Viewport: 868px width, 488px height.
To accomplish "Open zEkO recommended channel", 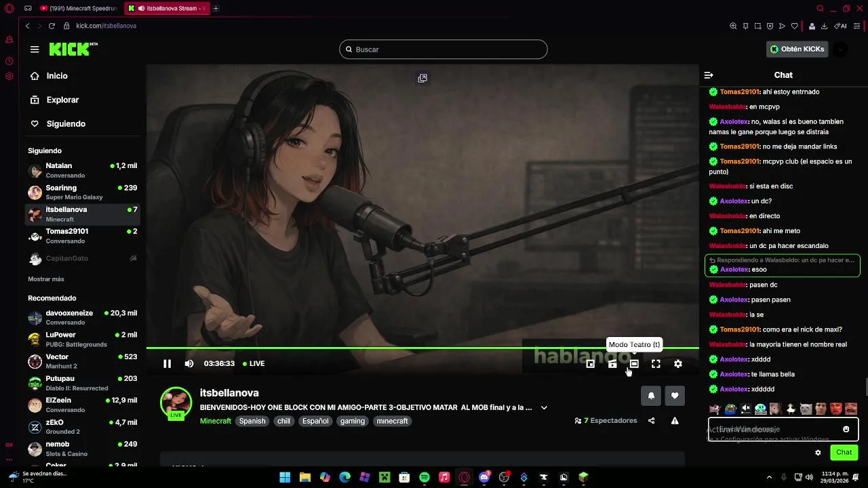I will pyautogui.click(x=82, y=427).
